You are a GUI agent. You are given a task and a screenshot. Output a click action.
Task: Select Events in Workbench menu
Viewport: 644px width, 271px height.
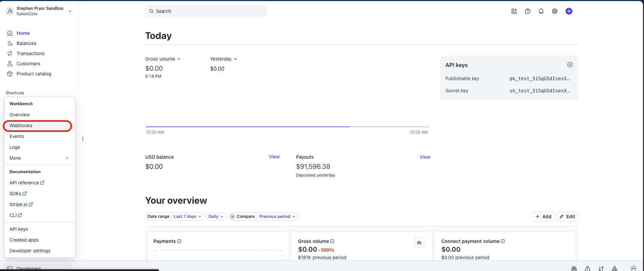click(40, 136)
